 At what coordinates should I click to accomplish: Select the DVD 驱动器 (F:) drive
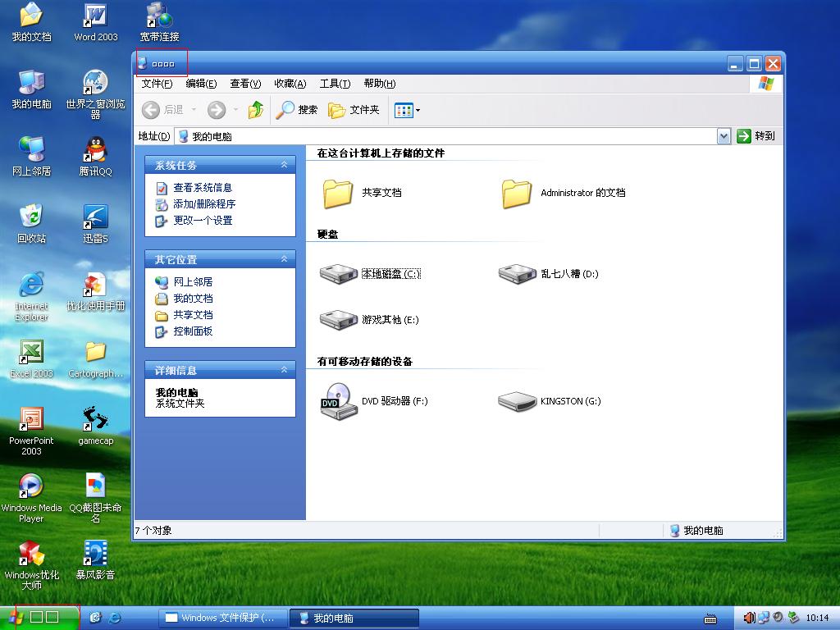pos(374,400)
